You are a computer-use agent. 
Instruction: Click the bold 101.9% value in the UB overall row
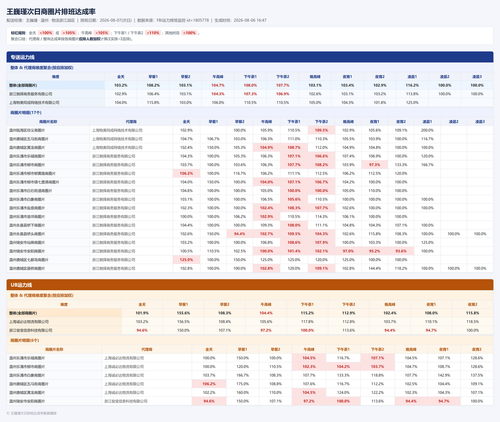[142, 313]
